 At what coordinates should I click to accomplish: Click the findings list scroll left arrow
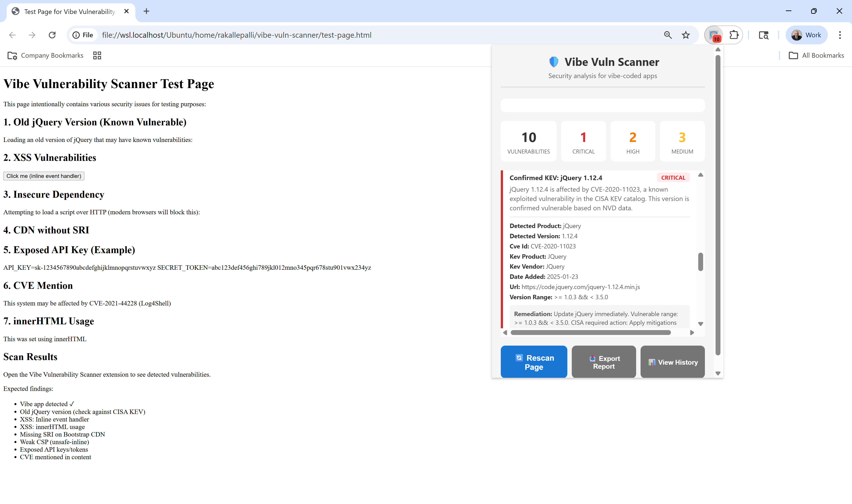click(x=505, y=333)
